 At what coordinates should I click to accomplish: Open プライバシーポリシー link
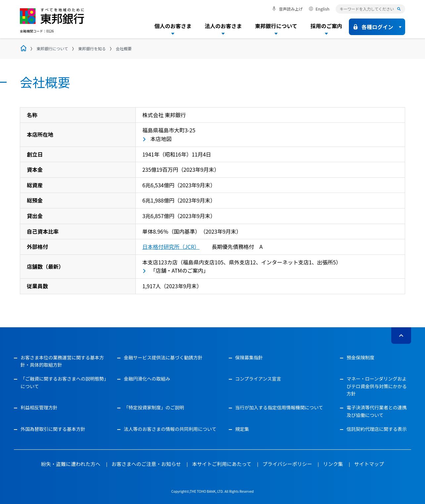287,464
